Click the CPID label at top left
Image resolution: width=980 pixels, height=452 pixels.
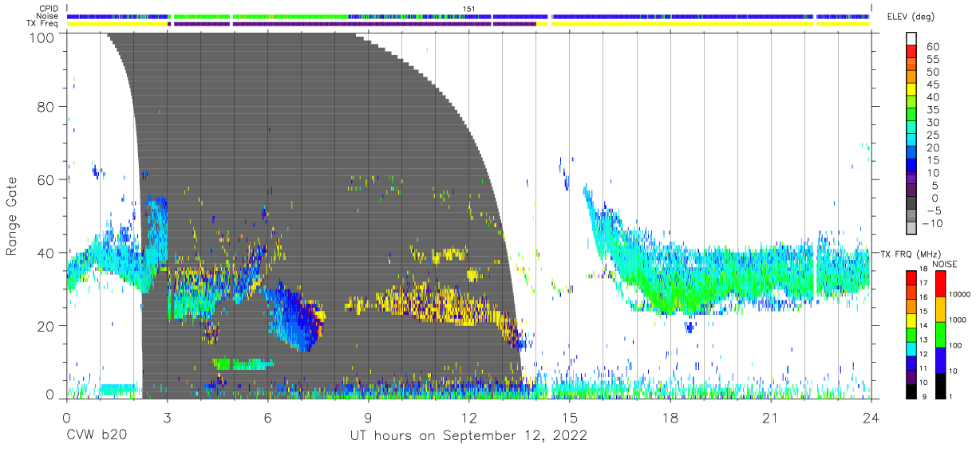coord(48,9)
